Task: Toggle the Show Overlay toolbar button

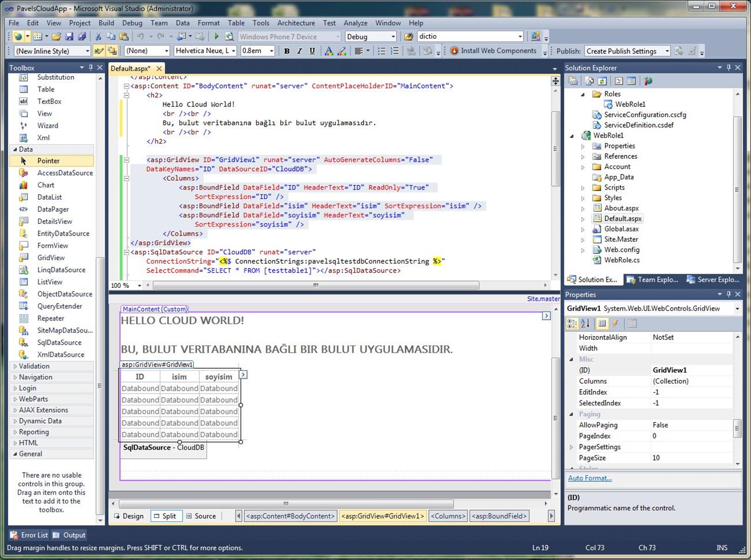Action: pyautogui.click(x=112, y=51)
